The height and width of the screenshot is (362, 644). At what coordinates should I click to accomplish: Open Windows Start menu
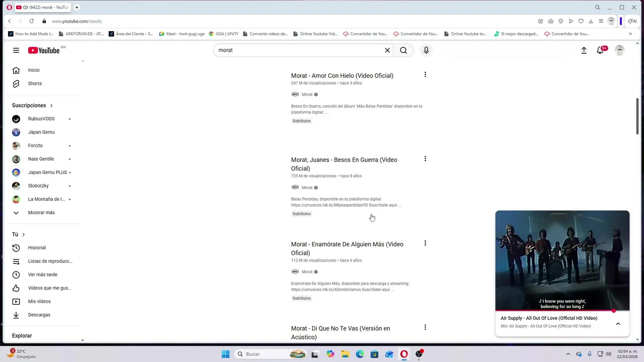[x=225, y=354]
